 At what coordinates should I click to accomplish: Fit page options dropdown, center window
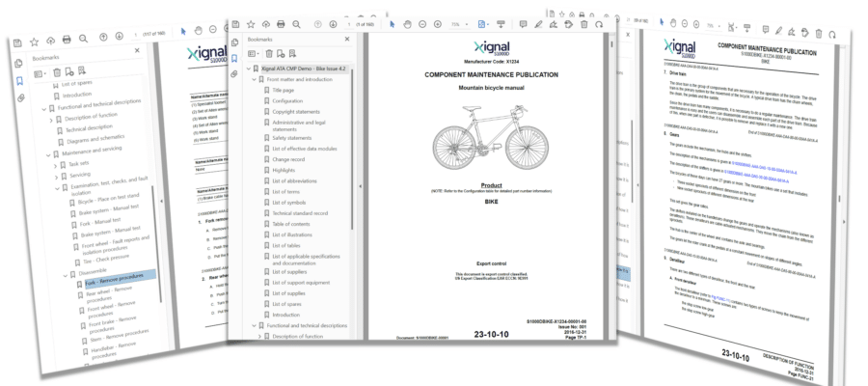tap(483, 24)
